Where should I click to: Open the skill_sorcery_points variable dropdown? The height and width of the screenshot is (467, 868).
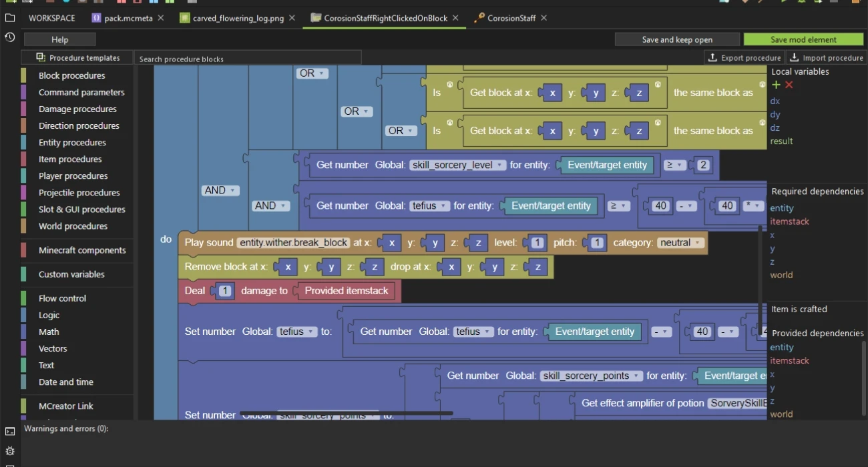[x=591, y=376]
